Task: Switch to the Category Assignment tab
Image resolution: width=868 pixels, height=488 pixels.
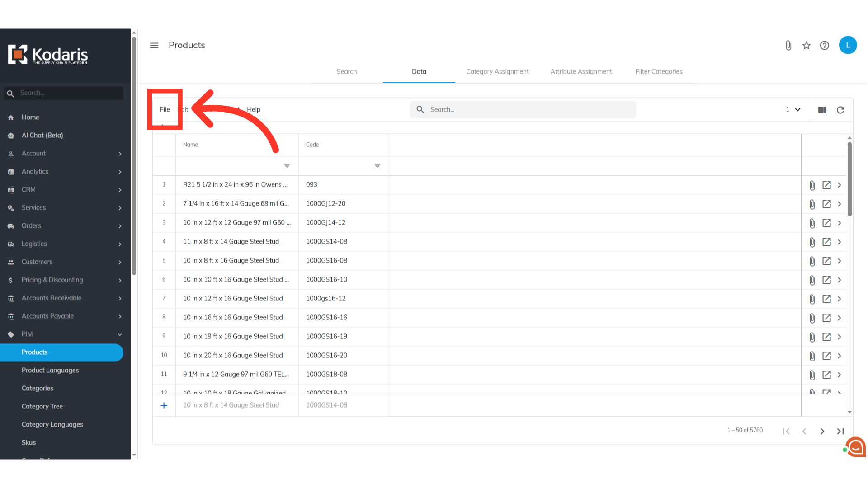Action: (497, 71)
